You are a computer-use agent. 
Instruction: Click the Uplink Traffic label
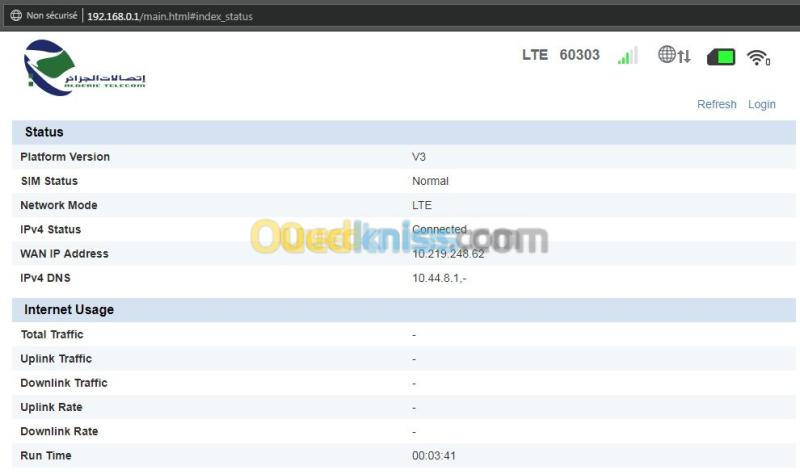(x=56, y=359)
